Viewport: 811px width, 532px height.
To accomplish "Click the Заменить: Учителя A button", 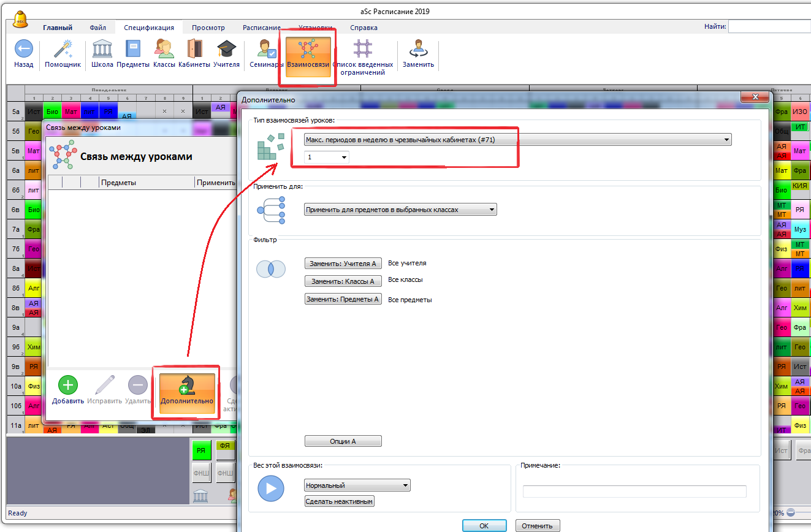I will pyautogui.click(x=343, y=264).
